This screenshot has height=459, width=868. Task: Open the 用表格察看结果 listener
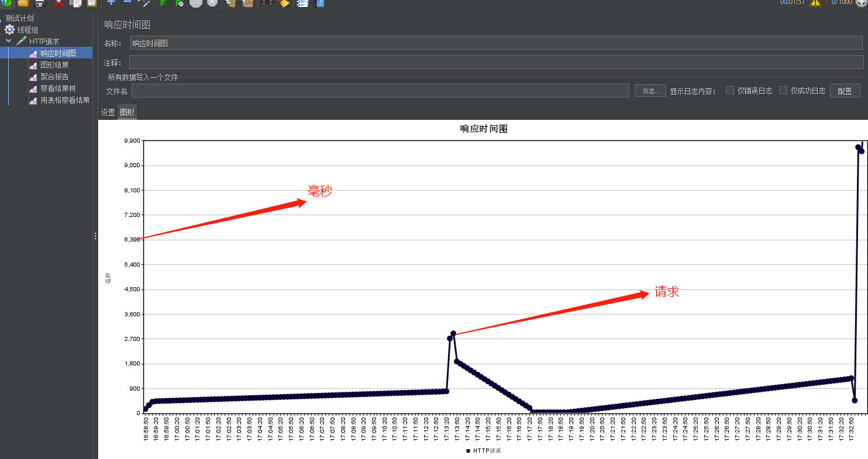pyautogui.click(x=65, y=100)
